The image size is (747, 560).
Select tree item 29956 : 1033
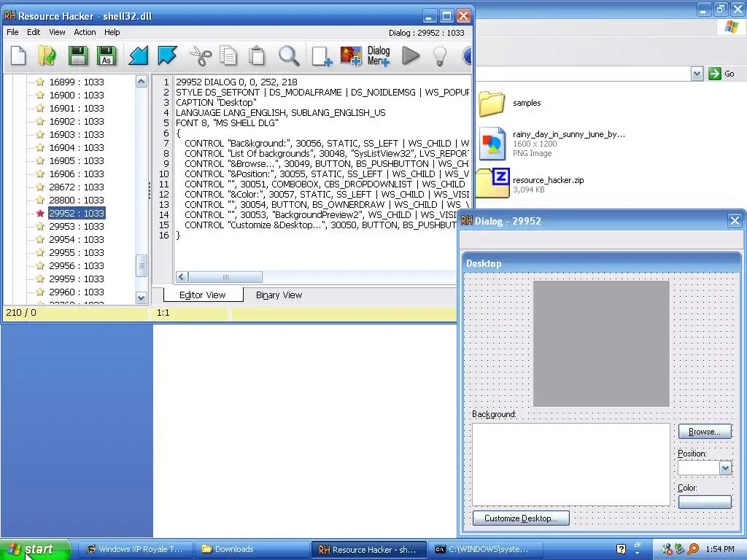(76, 265)
